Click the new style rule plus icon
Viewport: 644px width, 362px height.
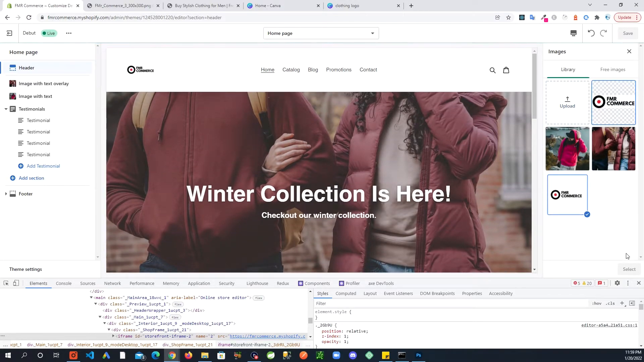[622, 303]
